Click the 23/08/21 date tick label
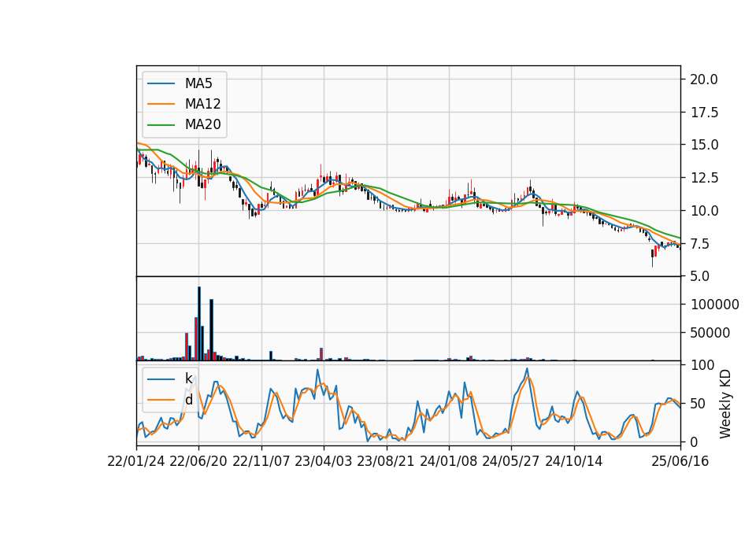Viewport: 756px width, 543px height. pos(386,461)
